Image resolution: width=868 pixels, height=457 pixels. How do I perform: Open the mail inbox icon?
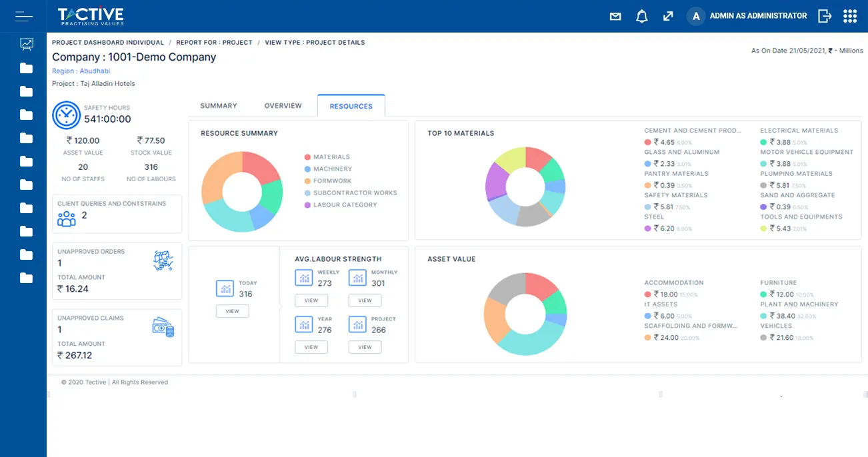pyautogui.click(x=615, y=17)
